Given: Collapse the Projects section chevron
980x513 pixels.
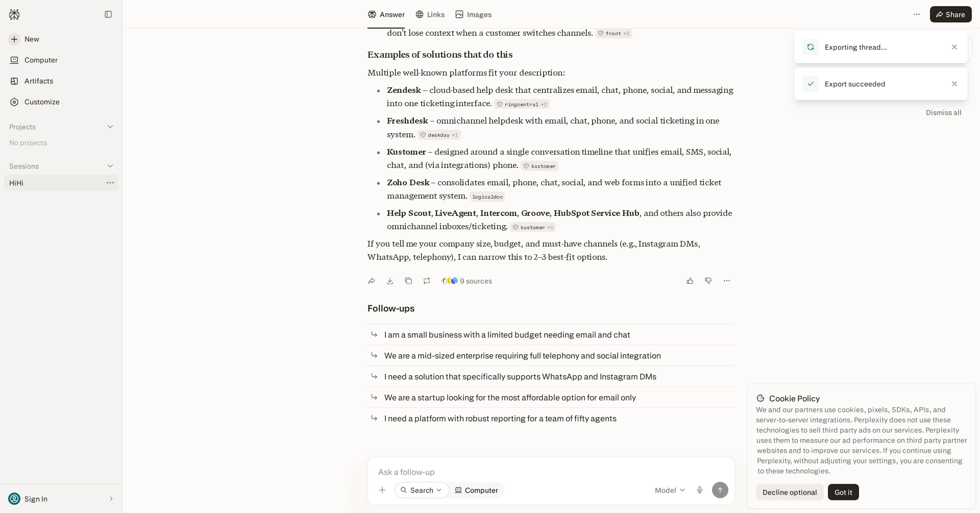Looking at the screenshot, I should (110, 127).
